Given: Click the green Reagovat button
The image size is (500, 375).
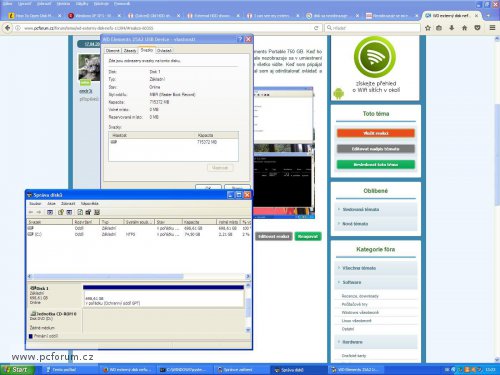Looking at the screenshot, I should click(x=308, y=236).
